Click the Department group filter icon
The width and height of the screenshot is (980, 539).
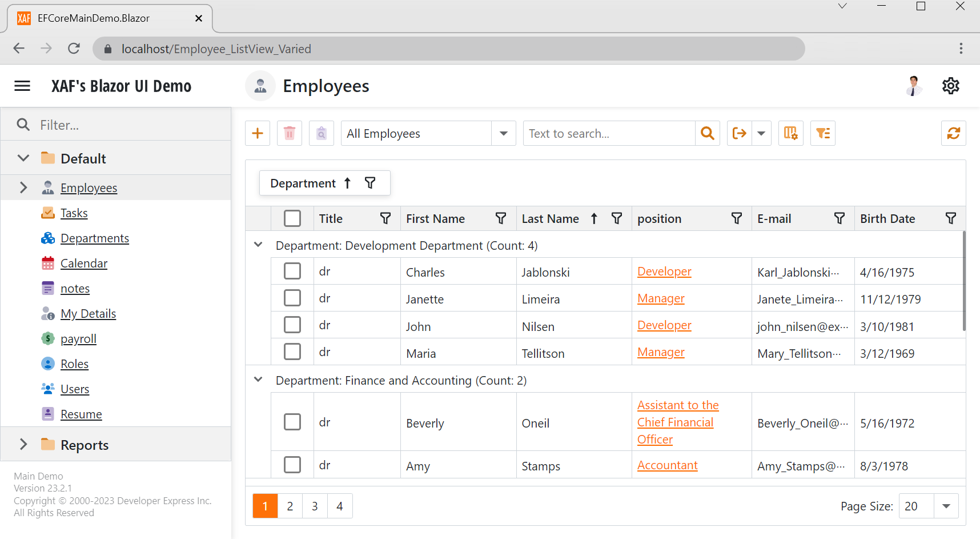370,183
